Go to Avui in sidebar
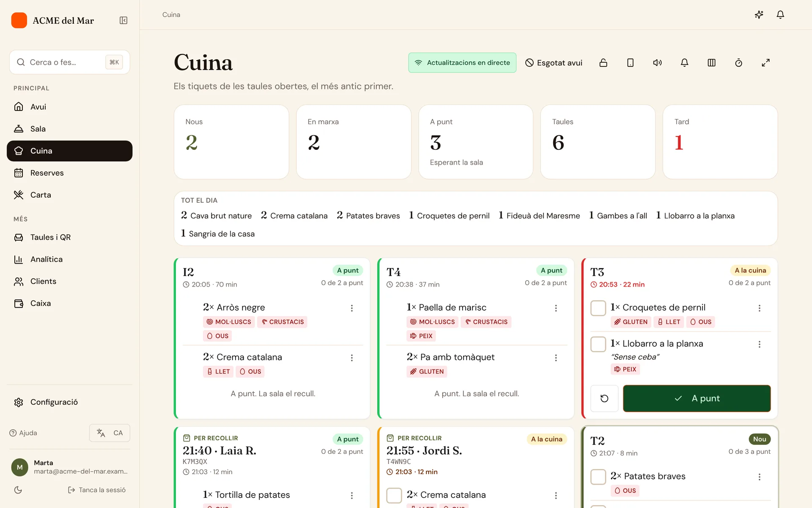This screenshot has height=508, width=812. pos(69,107)
